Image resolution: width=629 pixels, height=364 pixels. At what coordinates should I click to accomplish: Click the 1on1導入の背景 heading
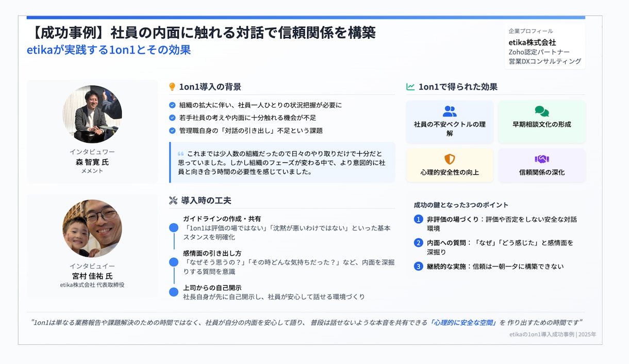click(x=210, y=87)
